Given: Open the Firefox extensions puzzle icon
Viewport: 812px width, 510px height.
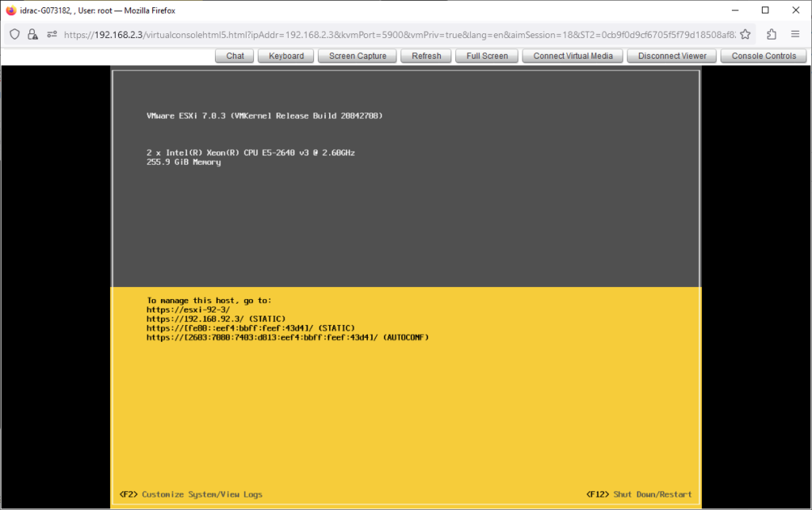Looking at the screenshot, I should [772, 34].
